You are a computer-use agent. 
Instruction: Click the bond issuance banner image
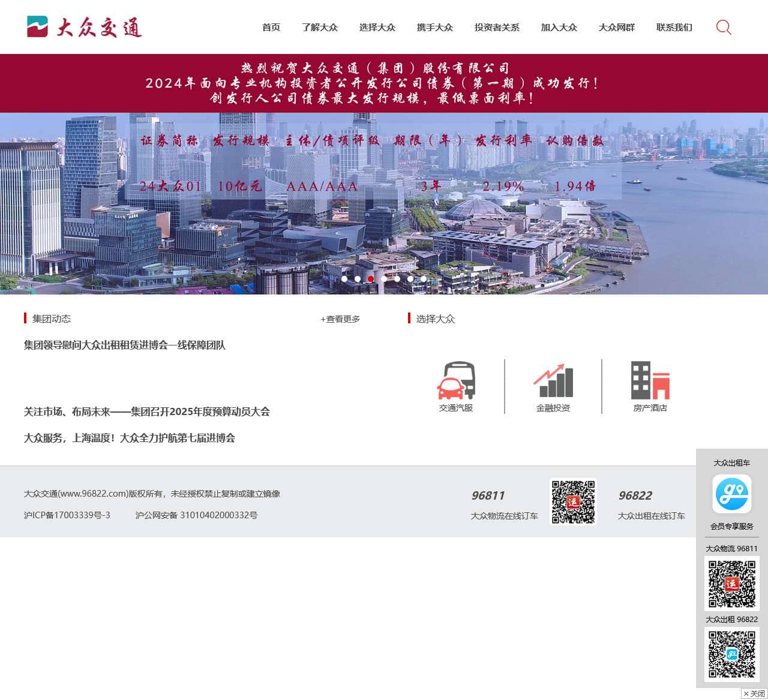tap(384, 174)
